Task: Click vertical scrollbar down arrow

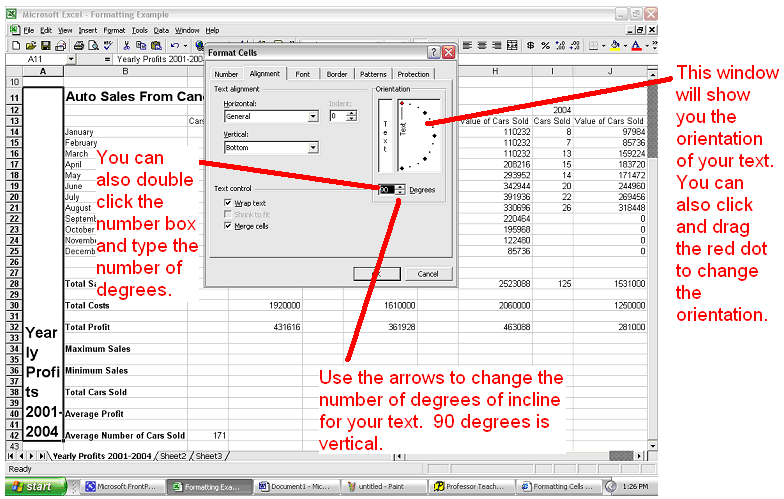Action: [652, 446]
